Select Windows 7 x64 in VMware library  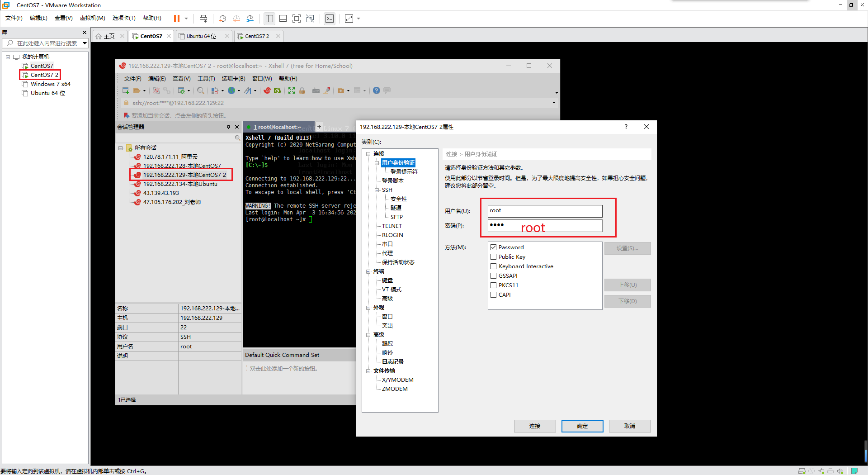[50, 84]
